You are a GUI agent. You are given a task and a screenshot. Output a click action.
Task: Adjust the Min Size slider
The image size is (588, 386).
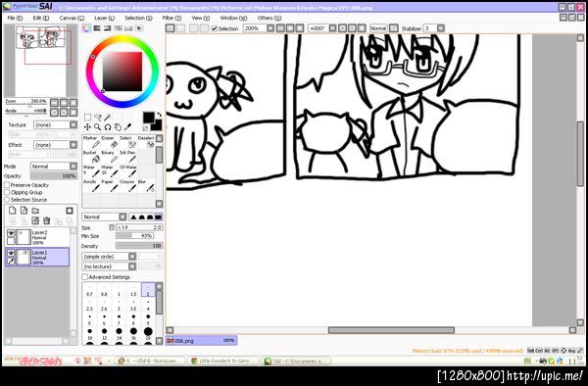point(134,236)
